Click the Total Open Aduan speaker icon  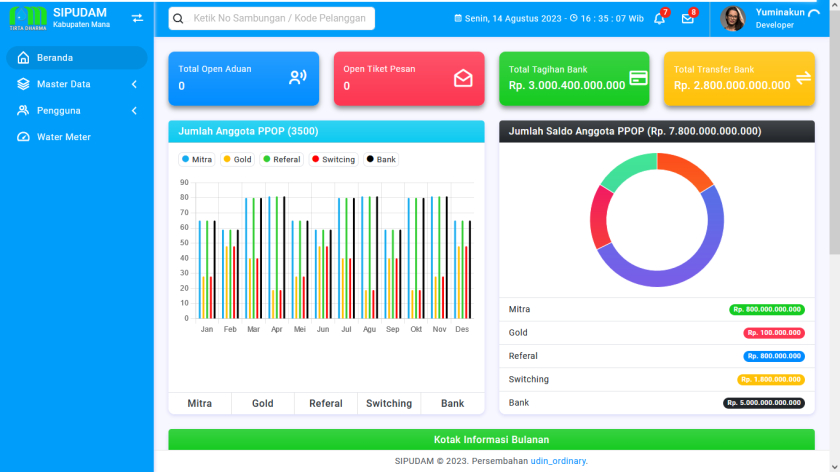(297, 78)
